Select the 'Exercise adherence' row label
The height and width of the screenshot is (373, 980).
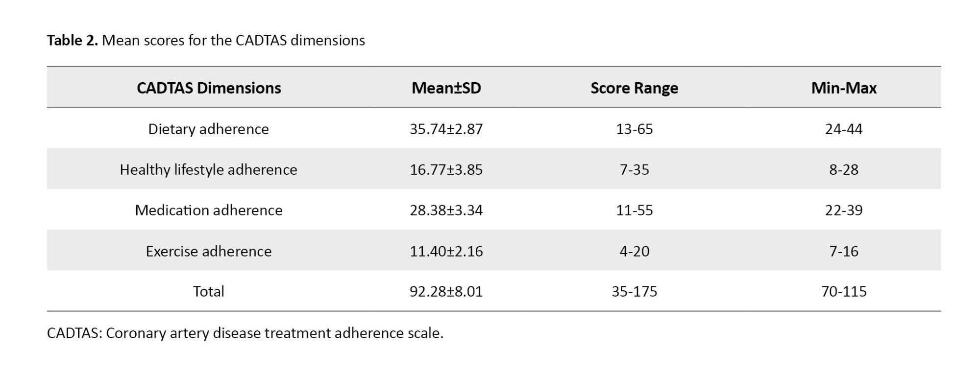pyautogui.click(x=209, y=251)
